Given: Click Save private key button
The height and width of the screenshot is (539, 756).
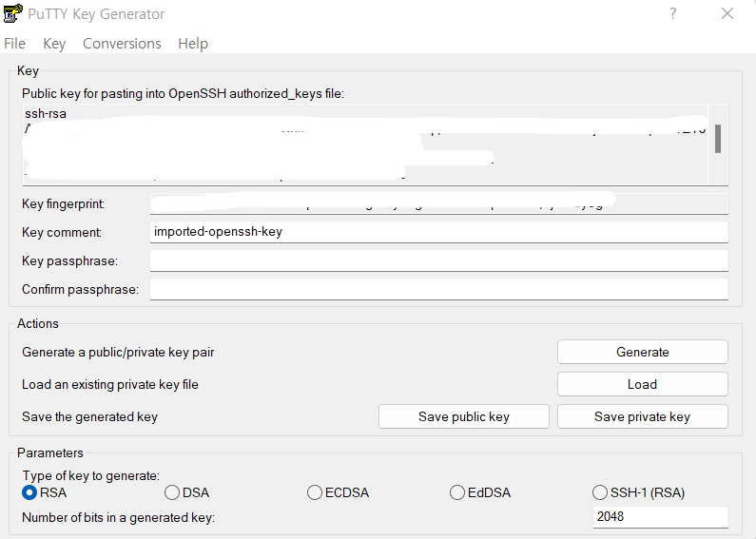Looking at the screenshot, I should [642, 416].
